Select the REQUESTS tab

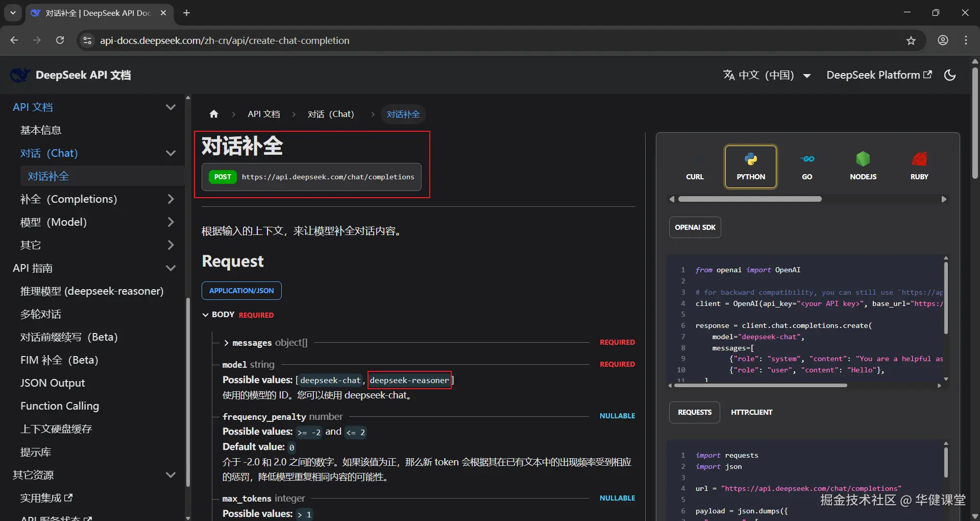click(x=695, y=412)
